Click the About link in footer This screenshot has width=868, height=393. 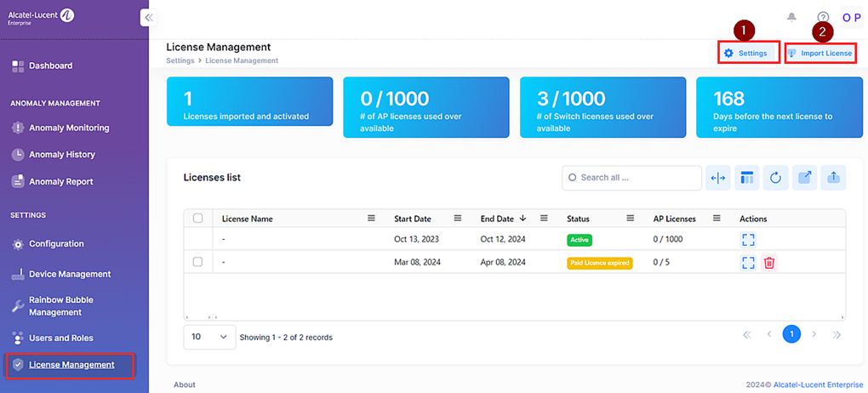coord(185,384)
